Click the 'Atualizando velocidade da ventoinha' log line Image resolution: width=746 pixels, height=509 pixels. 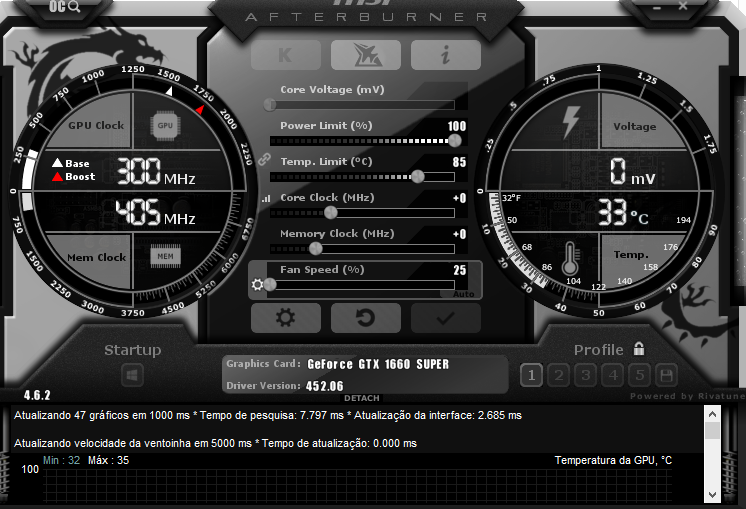215,443
